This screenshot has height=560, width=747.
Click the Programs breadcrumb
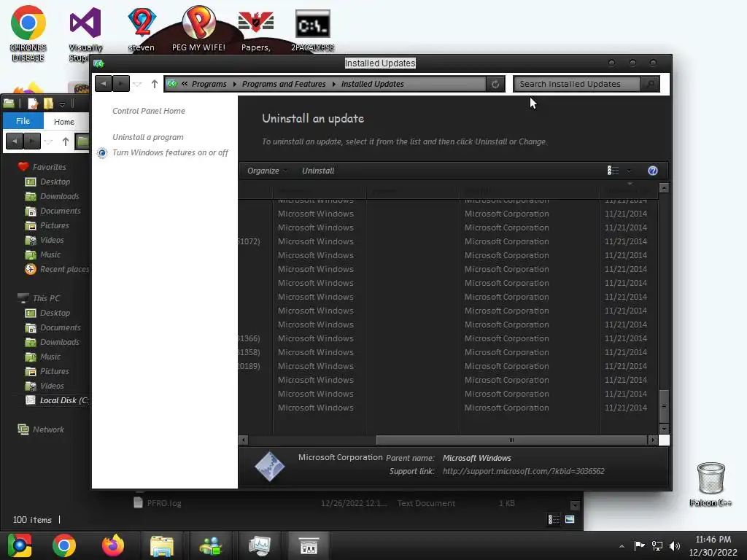pyautogui.click(x=209, y=84)
